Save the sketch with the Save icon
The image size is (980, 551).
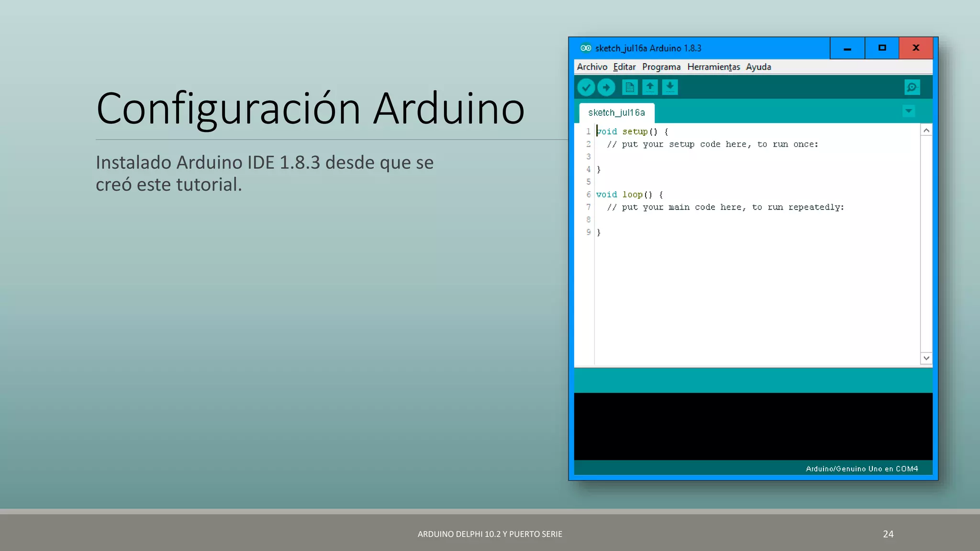670,87
